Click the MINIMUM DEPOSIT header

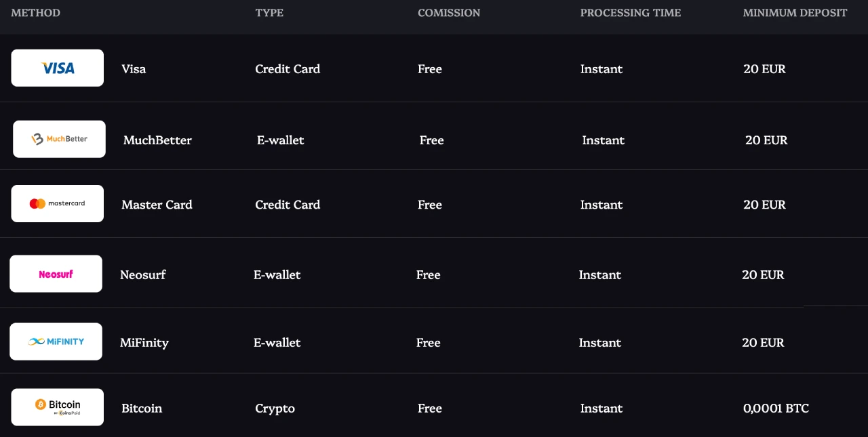tap(795, 13)
